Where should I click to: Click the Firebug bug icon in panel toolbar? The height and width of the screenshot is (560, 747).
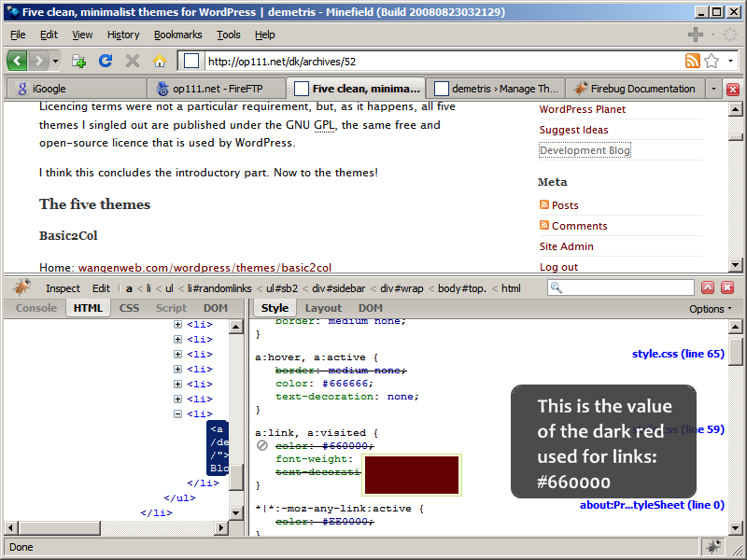[21, 287]
